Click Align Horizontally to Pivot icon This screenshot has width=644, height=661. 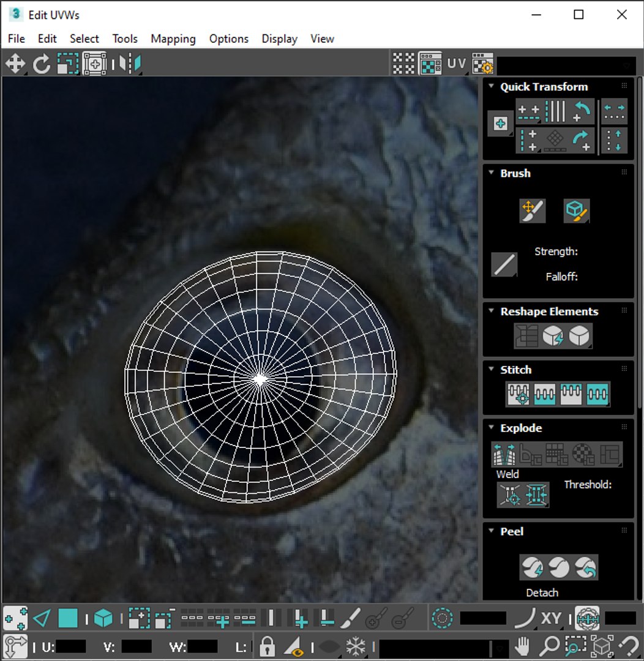tap(528, 112)
